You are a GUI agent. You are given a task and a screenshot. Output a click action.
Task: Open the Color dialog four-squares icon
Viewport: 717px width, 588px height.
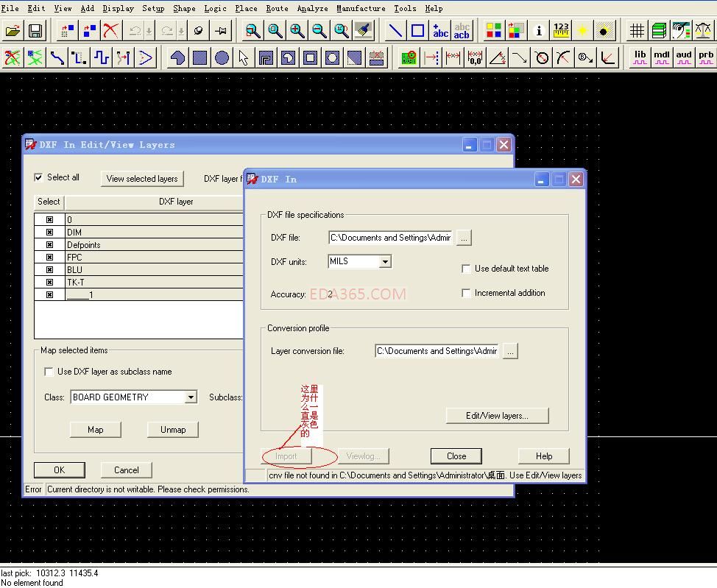pyautogui.click(x=493, y=31)
